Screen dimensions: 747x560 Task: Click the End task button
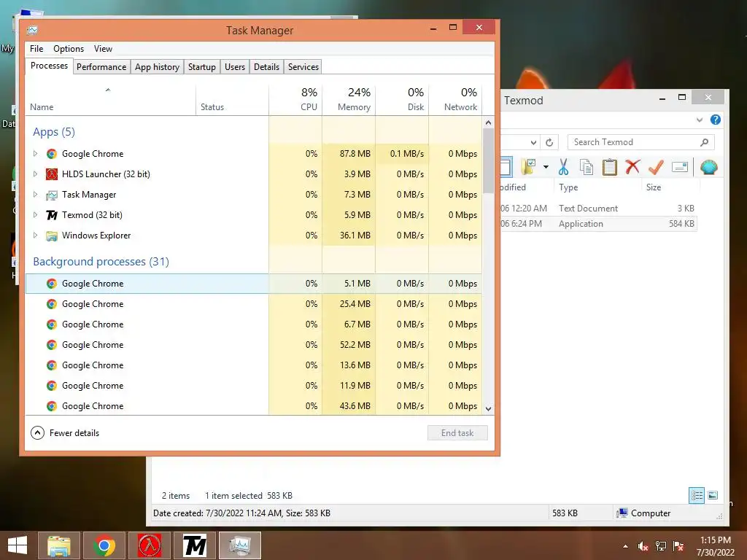coord(457,433)
